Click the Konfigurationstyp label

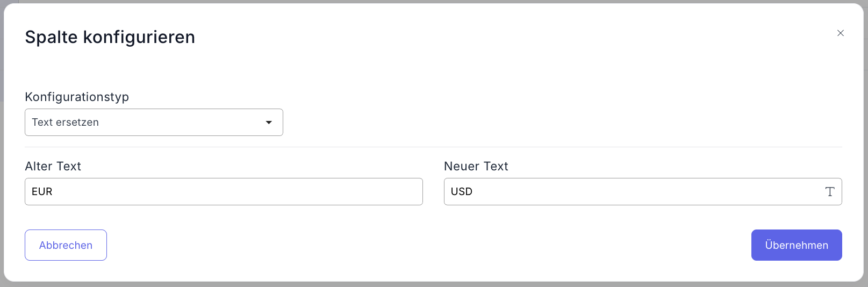(77, 97)
